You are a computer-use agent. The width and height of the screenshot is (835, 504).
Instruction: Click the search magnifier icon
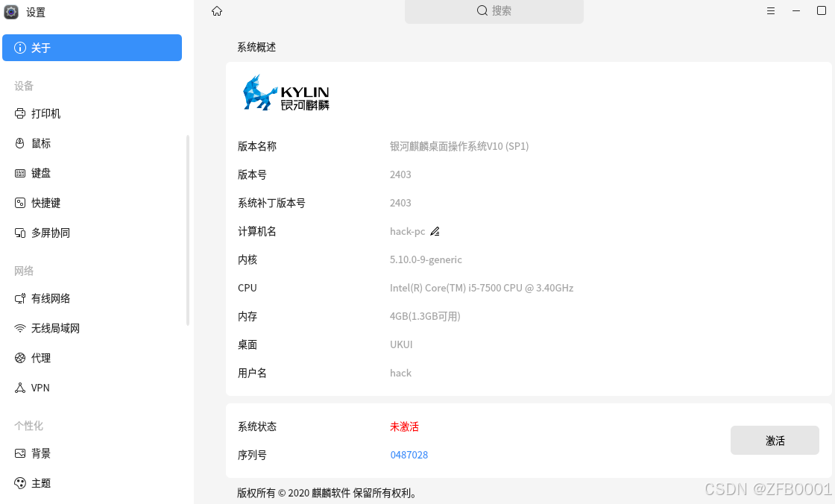click(x=482, y=10)
